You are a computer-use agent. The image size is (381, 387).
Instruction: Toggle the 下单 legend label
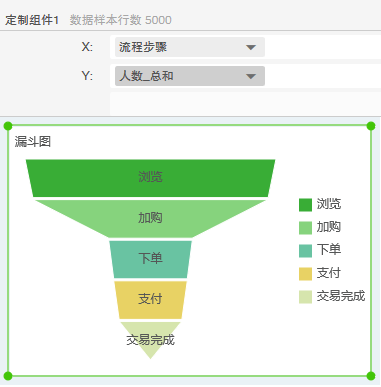coord(329,249)
